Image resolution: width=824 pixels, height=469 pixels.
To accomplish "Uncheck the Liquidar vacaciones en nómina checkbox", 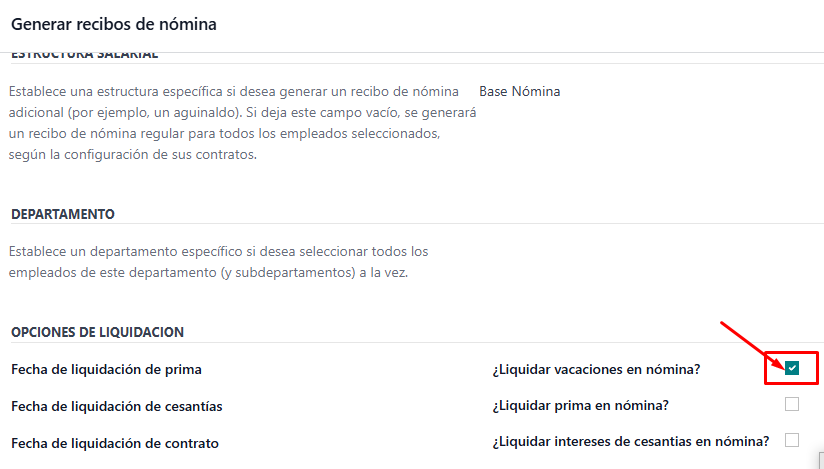I will (791, 368).
